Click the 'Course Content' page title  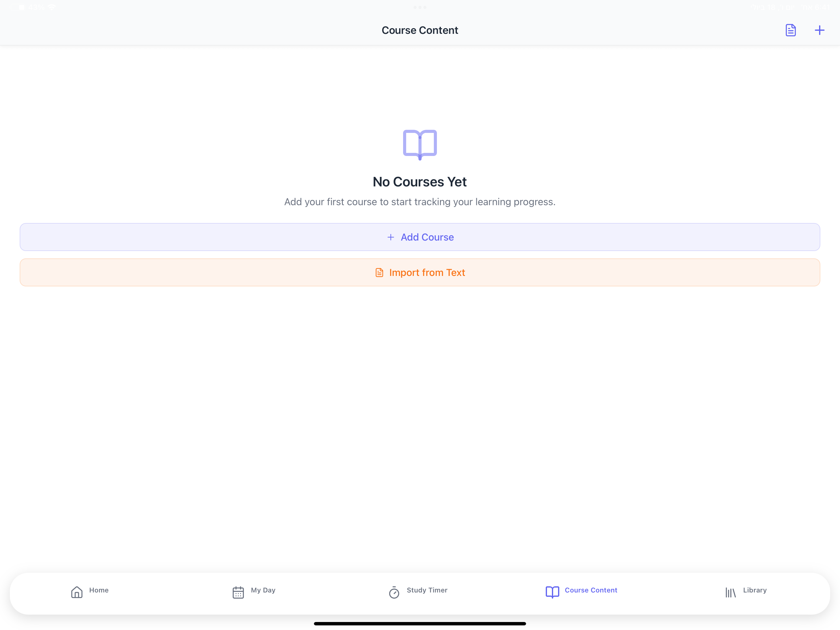pyautogui.click(x=420, y=30)
